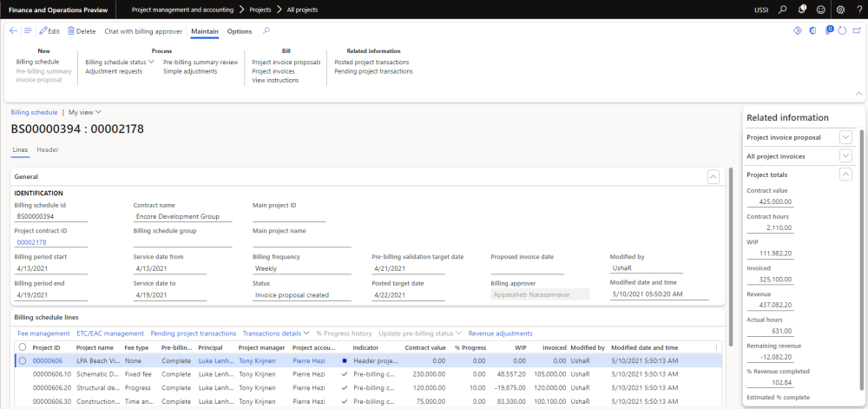The image size is (868, 409).
Task: Collapse the Project totals section
Action: click(845, 175)
